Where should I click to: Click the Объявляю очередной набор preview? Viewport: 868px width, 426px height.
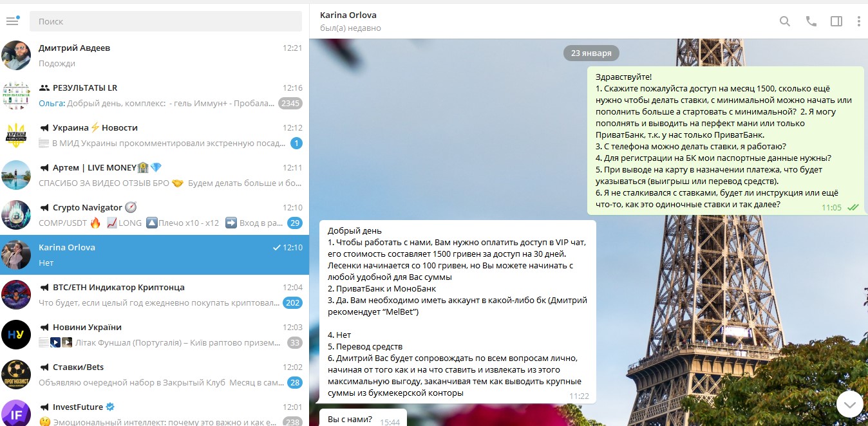161,383
